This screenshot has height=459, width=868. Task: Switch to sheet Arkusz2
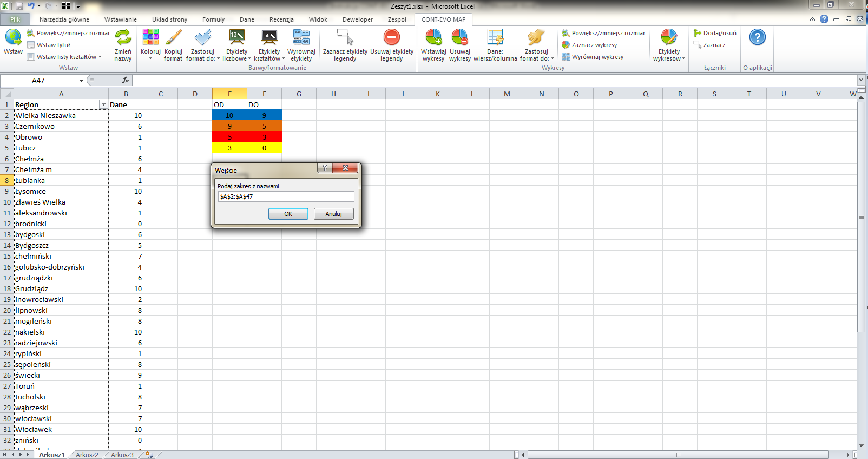point(87,455)
